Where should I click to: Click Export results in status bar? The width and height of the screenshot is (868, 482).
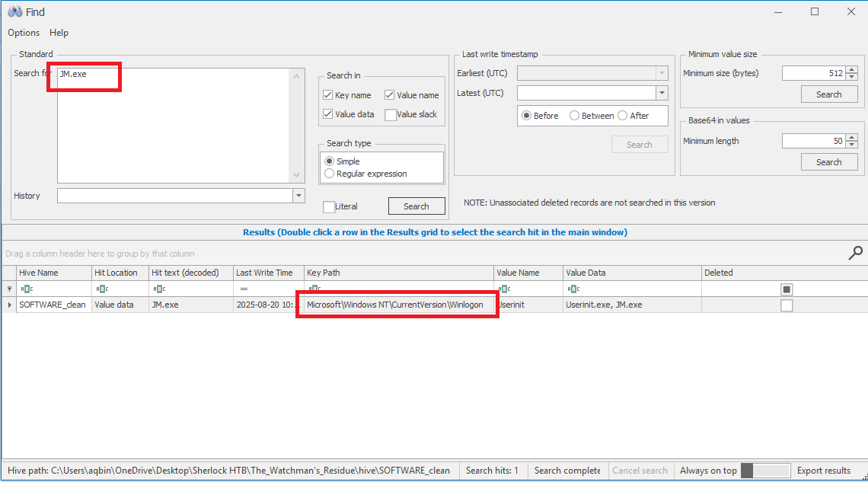pos(823,471)
